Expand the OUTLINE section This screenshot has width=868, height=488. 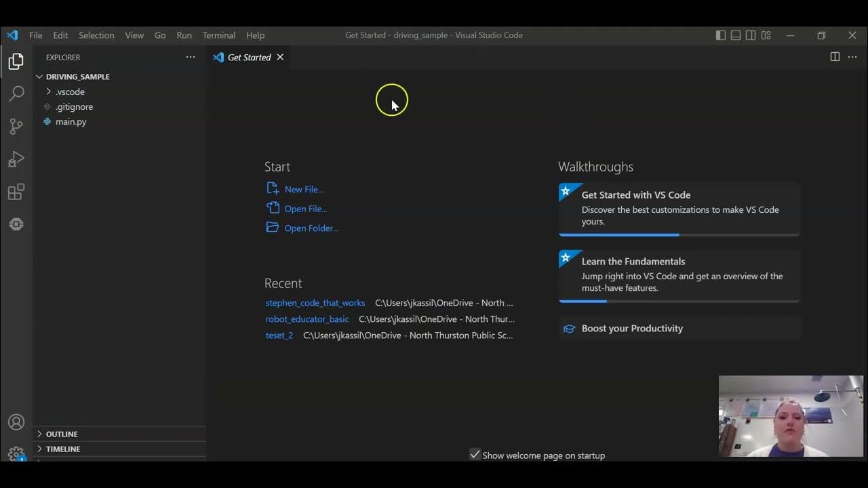coord(39,434)
